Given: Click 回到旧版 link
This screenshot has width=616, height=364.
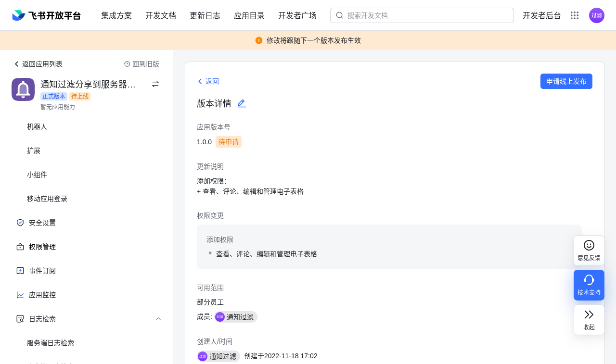Looking at the screenshot, I should [141, 64].
